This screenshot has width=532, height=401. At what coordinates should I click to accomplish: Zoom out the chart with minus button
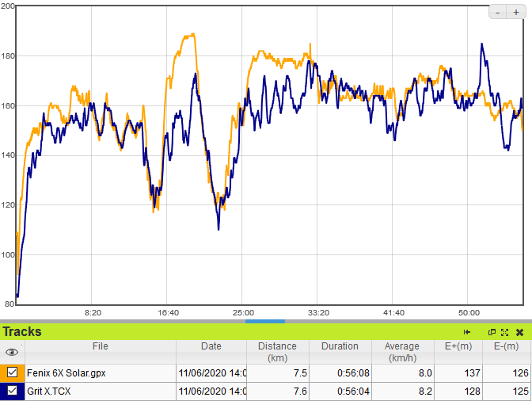click(x=497, y=12)
